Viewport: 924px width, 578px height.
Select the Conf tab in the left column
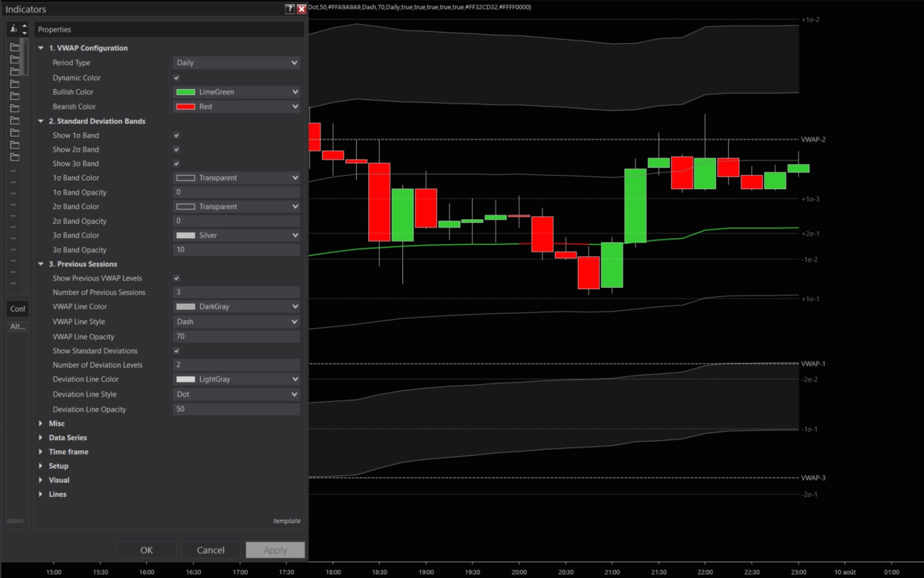click(x=17, y=309)
